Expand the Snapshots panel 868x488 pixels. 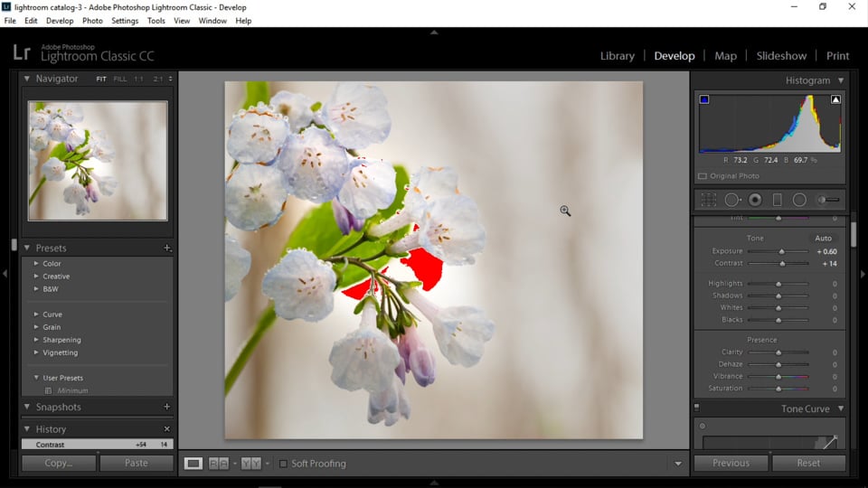coord(26,407)
